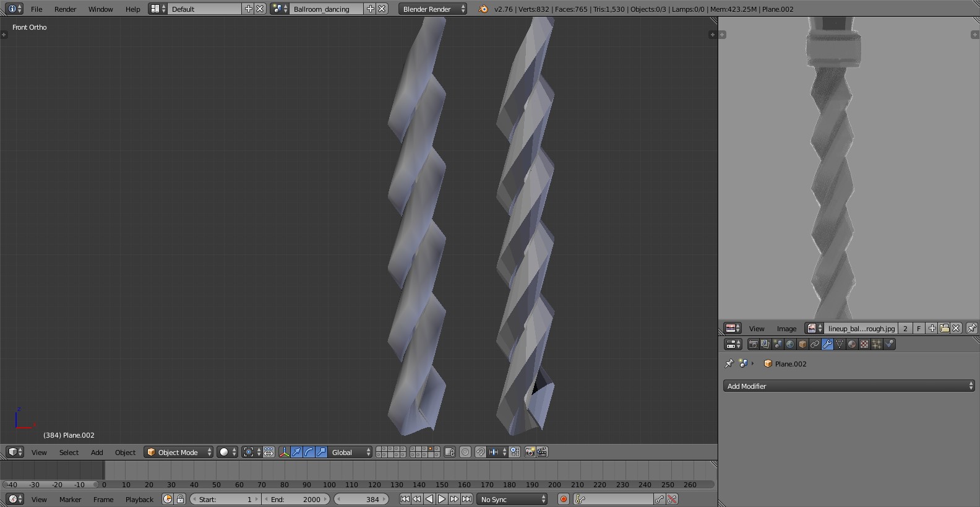Open the 3D viewport Select menu

coord(69,452)
